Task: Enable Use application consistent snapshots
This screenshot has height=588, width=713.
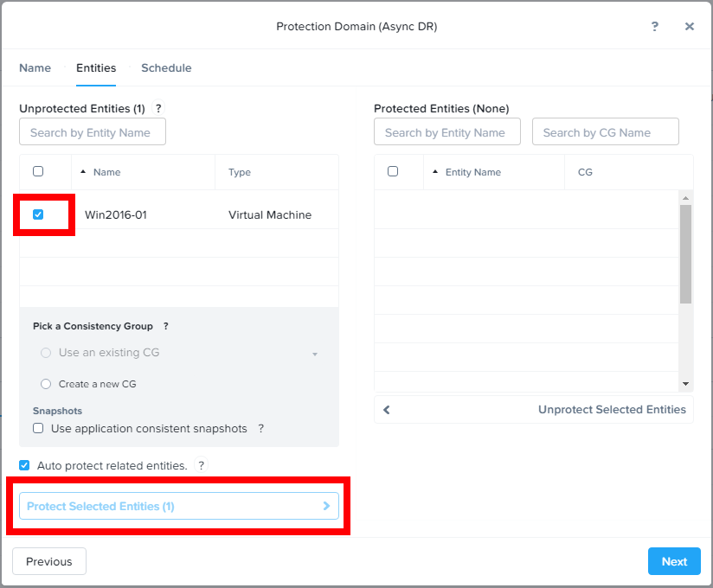Action: (37, 428)
